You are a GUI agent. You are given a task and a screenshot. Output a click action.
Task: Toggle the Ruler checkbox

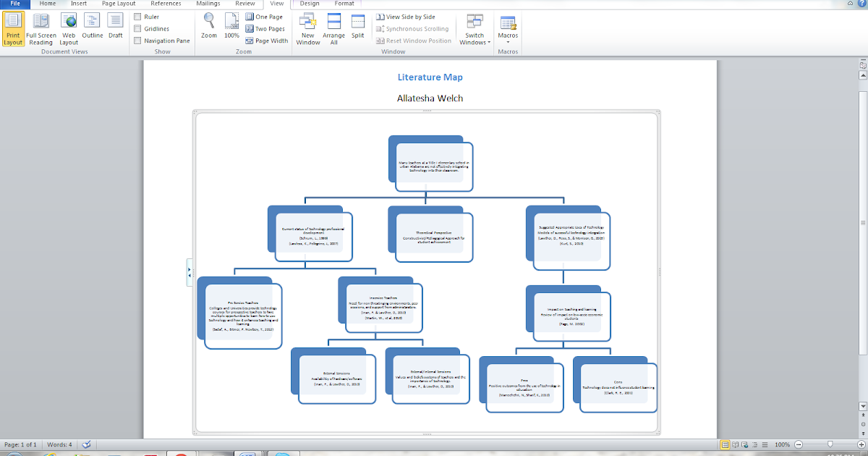137,16
